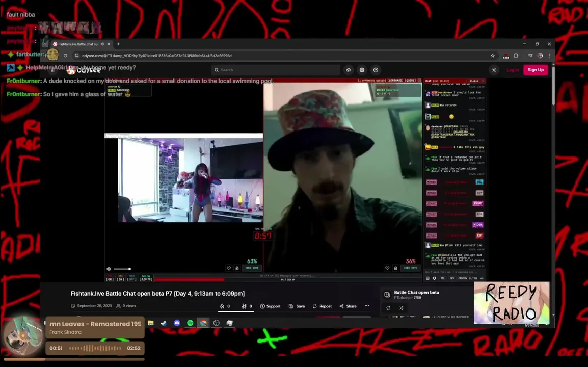This screenshot has width=588, height=367.
Task: Open Discord from the taskbar
Action: tap(177, 323)
